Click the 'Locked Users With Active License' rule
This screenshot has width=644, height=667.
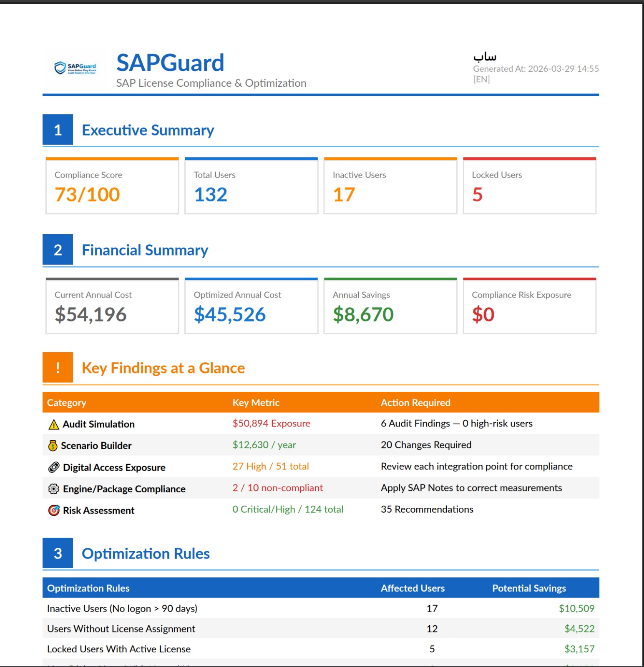(119, 649)
